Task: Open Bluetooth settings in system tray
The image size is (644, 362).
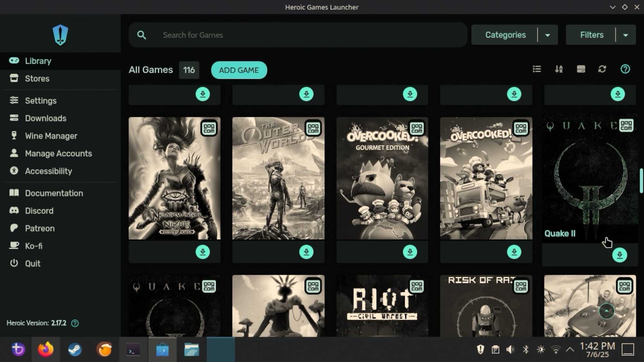Action: tap(526, 349)
